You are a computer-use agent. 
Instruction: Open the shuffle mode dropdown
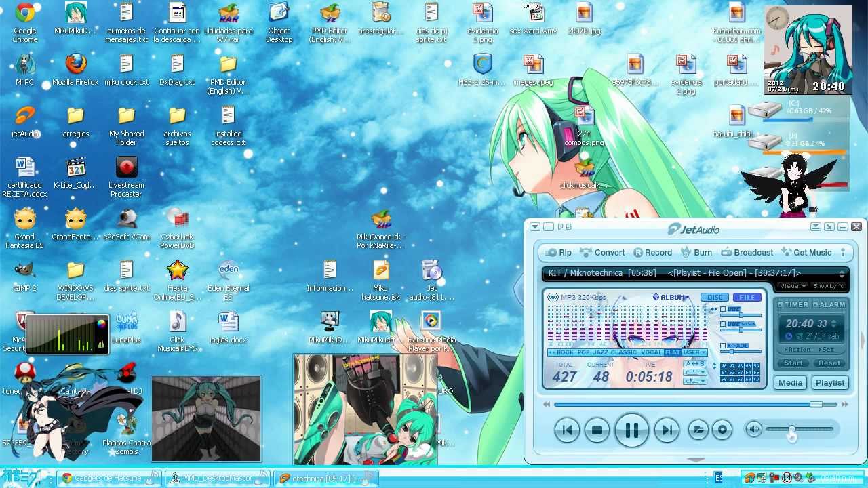[695, 381]
